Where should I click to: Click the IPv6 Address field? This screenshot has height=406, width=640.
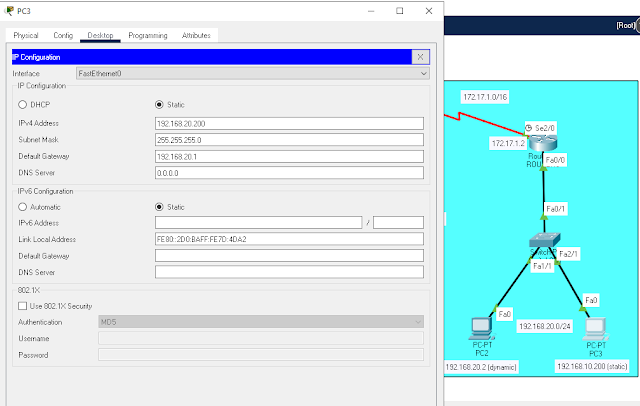[x=258, y=223]
